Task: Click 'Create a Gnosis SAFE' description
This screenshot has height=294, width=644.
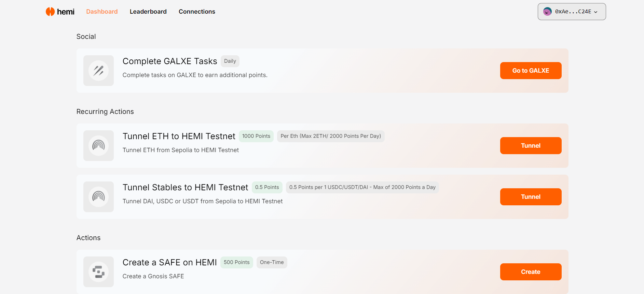Action: 153,276
